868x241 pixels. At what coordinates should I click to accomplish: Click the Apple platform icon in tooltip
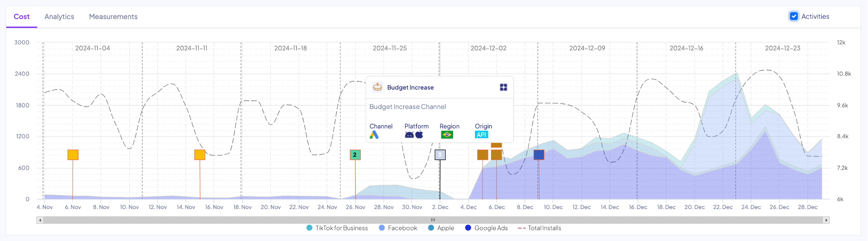[x=419, y=135]
